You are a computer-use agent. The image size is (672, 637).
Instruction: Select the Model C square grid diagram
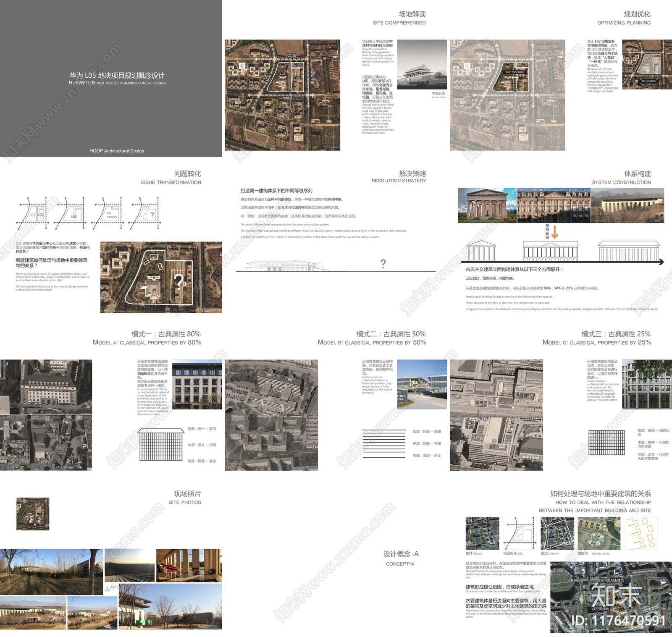click(606, 443)
